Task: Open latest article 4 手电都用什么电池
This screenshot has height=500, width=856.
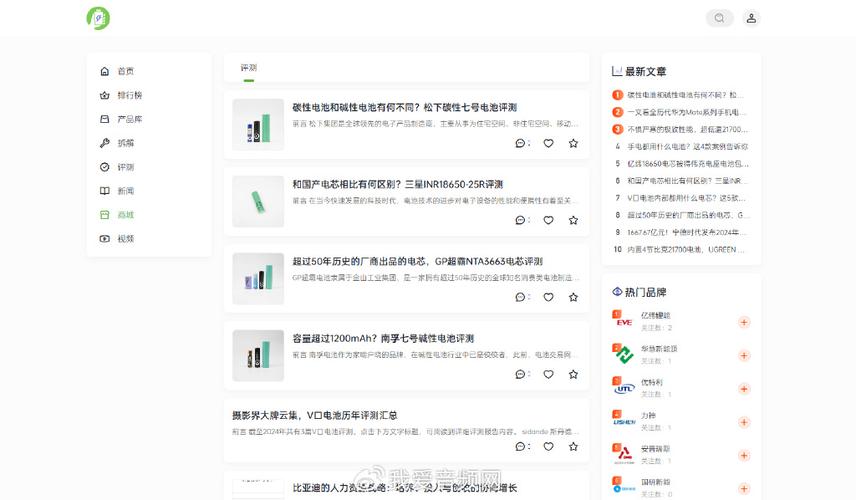Action: (687, 146)
